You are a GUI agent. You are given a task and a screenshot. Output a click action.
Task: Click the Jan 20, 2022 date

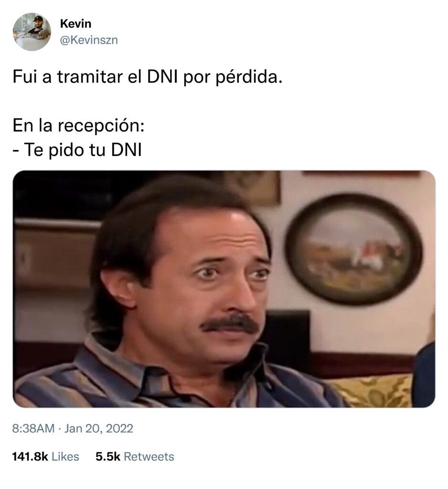[98, 428]
